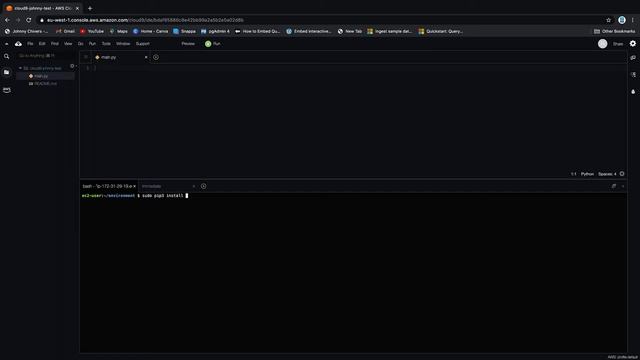Close the bash terminal tab
640x360 pixels.
(134, 186)
